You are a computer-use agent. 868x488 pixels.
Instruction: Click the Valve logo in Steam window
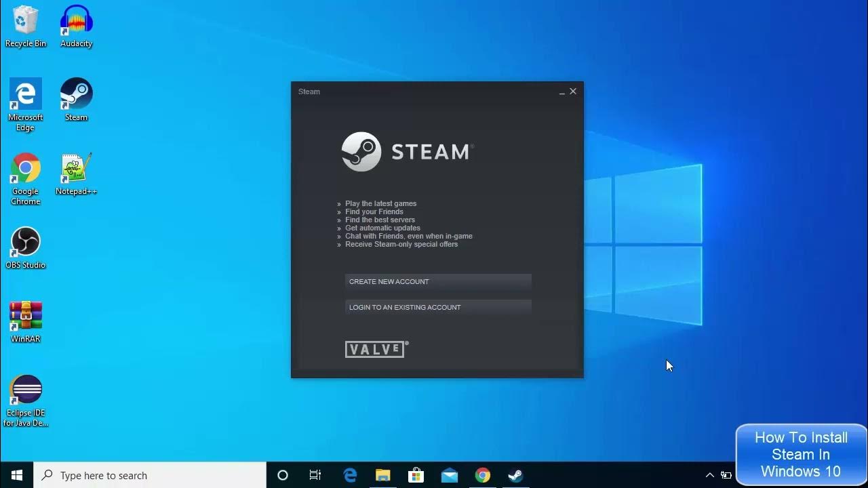376,349
